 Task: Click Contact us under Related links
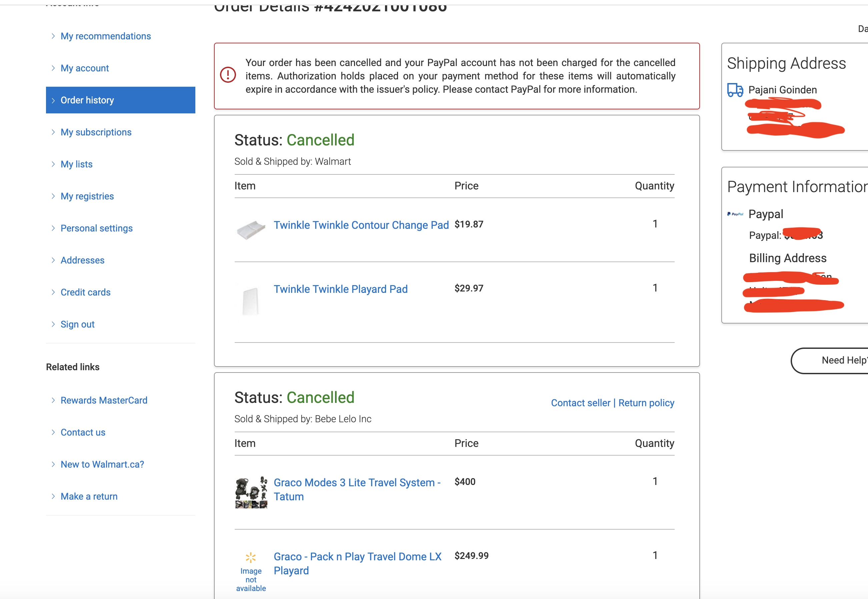pyautogui.click(x=83, y=432)
